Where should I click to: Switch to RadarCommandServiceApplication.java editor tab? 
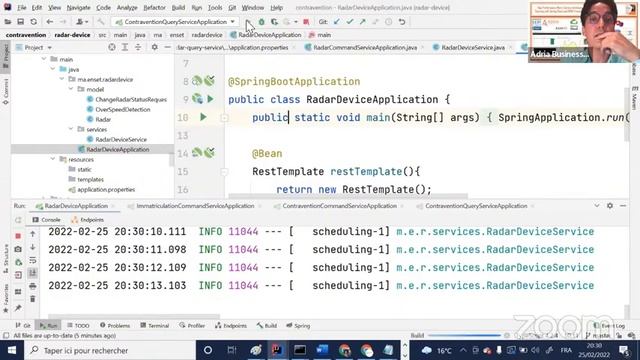click(365, 47)
